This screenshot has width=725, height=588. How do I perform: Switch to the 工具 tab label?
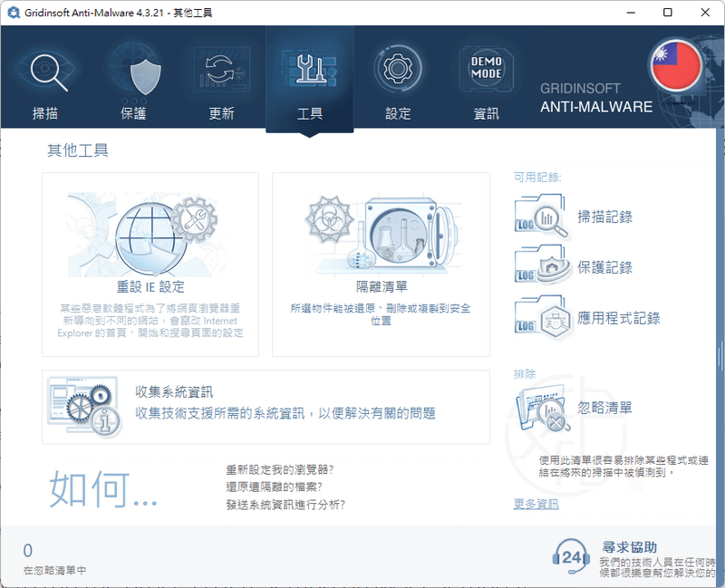(310, 114)
